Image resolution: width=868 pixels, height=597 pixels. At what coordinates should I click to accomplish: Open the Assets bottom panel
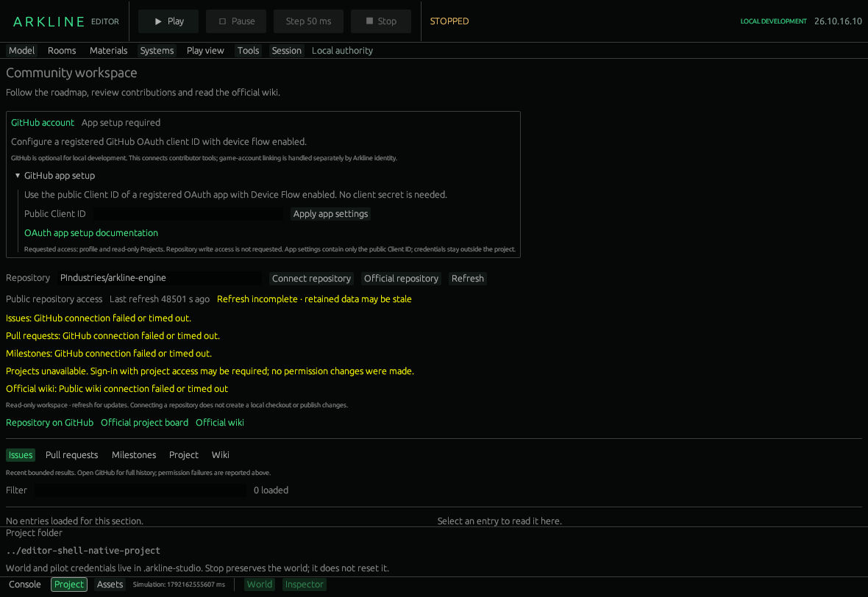click(x=110, y=585)
